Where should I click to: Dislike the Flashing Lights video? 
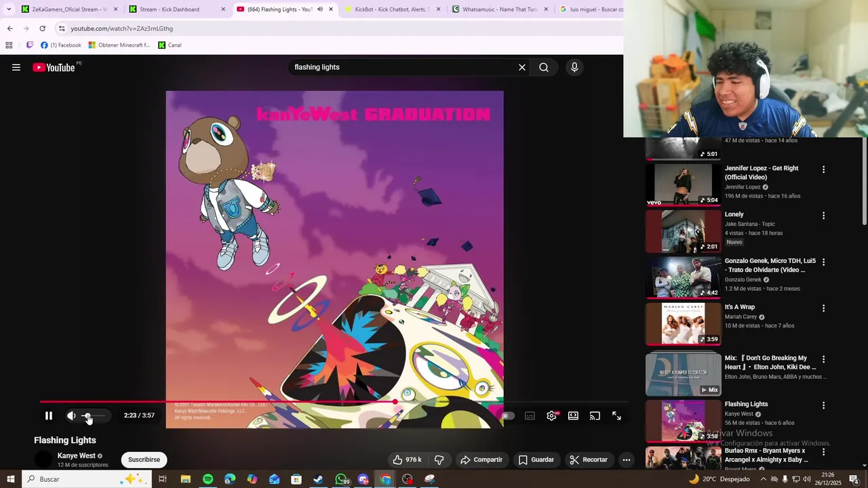pyautogui.click(x=439, y=460)
